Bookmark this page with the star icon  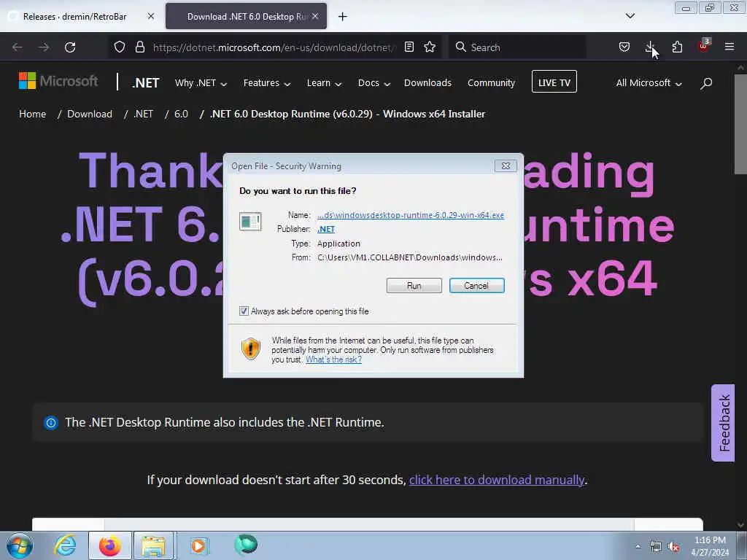(x=430, y=47)
